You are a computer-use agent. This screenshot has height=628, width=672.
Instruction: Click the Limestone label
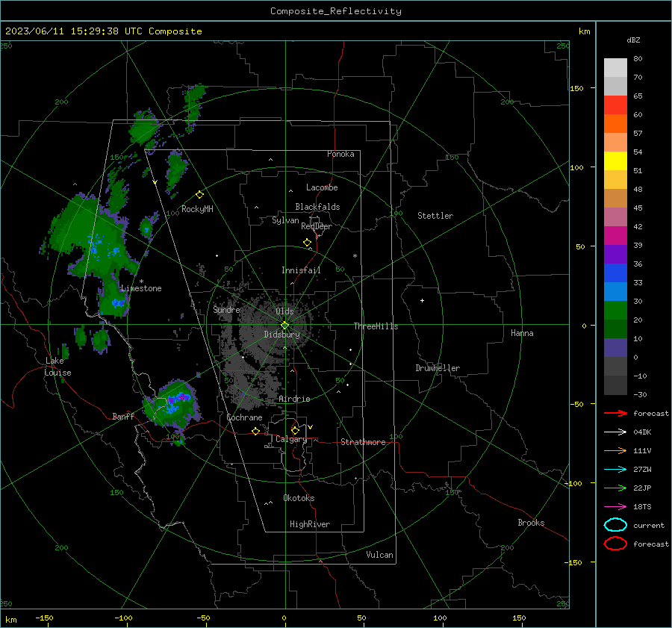click(x=141, y=288)
